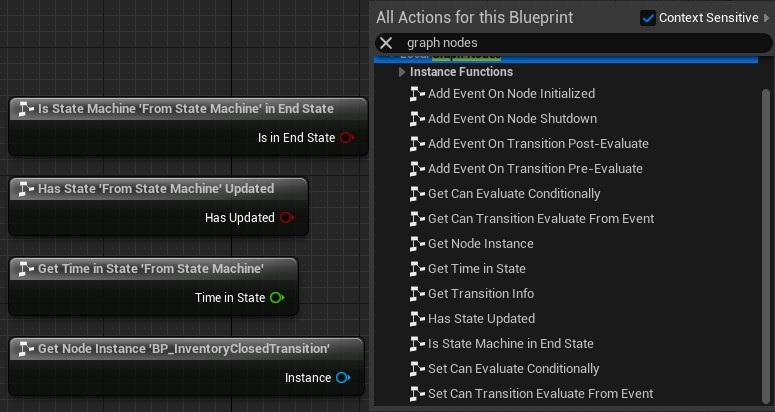
Task: Click the Has State 'From State Machine' Updated node title
Action: click(x=155, y=188)
